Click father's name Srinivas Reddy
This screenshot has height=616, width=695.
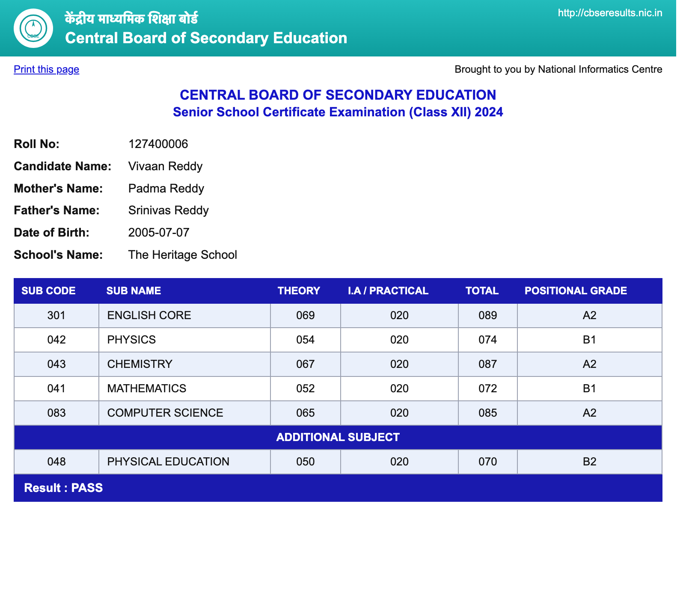[x=169, y=210]
